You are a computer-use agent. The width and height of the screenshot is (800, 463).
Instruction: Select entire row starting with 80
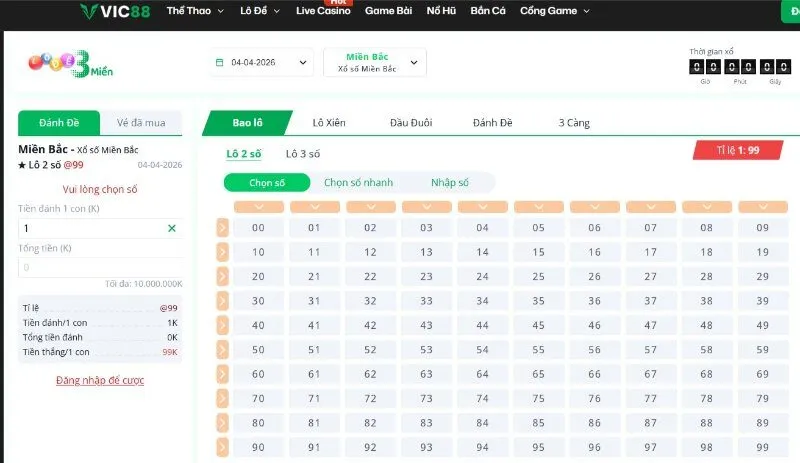point(222,423)
